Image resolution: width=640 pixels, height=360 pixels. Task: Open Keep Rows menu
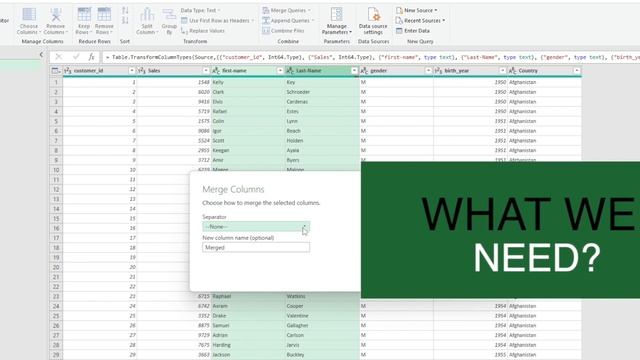84,21
